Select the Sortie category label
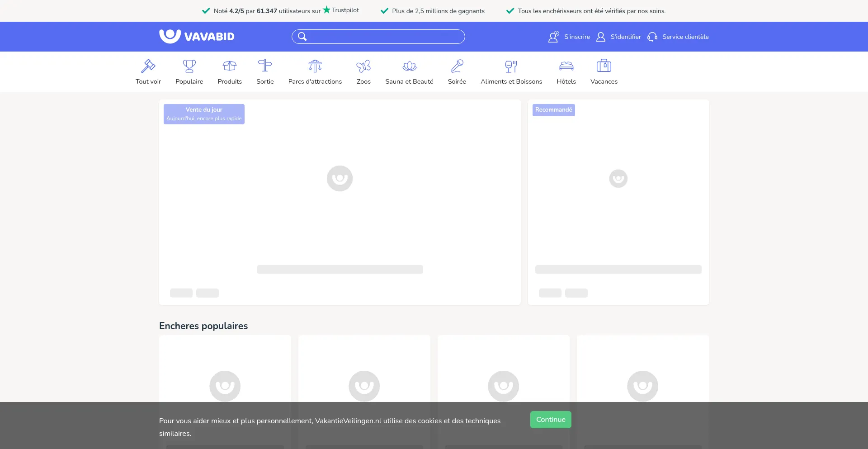This screenshot has width=868, height=449. [265, 81]
